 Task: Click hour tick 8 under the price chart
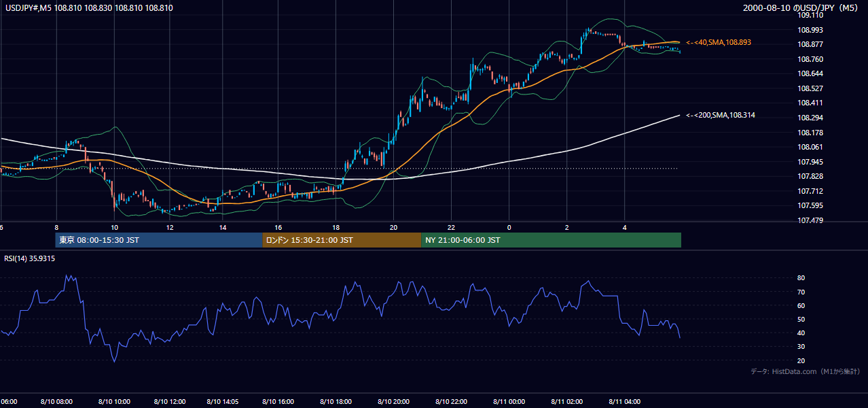pos(56,227)
